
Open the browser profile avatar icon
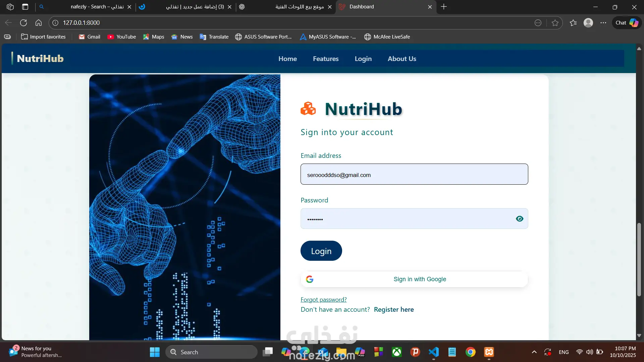(588, 23)
